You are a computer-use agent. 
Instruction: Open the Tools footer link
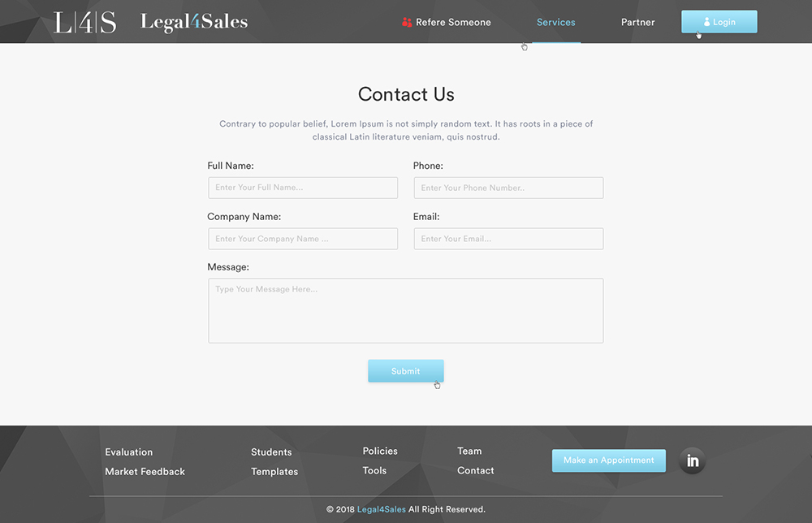(374, 471)
